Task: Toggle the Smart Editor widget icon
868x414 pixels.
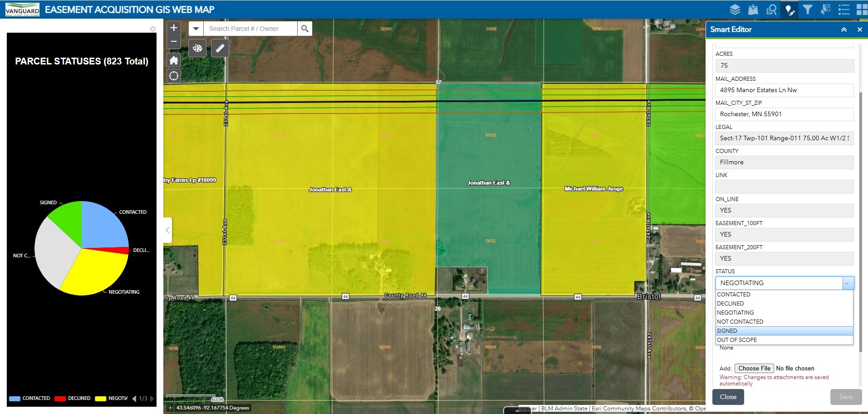Action: coord(790,10)
